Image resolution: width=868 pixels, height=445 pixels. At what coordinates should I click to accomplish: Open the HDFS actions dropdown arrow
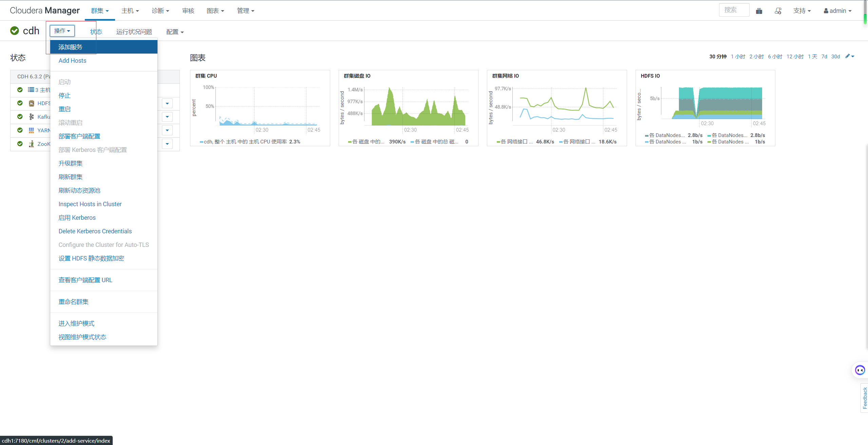point(167,103)
